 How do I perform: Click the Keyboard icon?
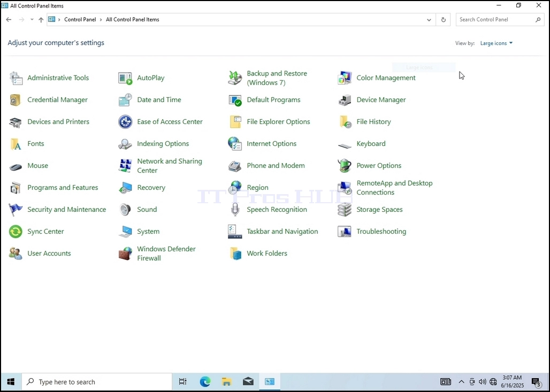point(345,145)
